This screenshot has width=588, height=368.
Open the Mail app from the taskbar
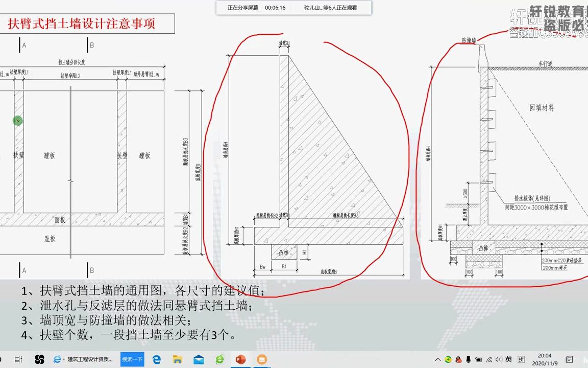pyautogui.click(x=198, y=360)
